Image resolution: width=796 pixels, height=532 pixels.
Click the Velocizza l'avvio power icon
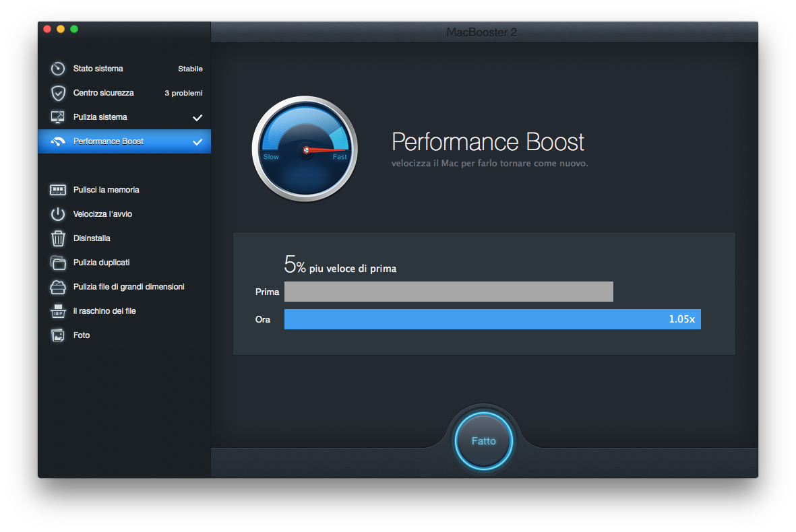pos(58,214)
